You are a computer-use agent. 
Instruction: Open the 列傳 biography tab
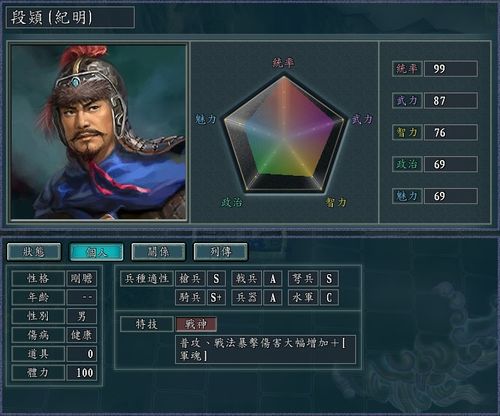[x=221, y=252]
